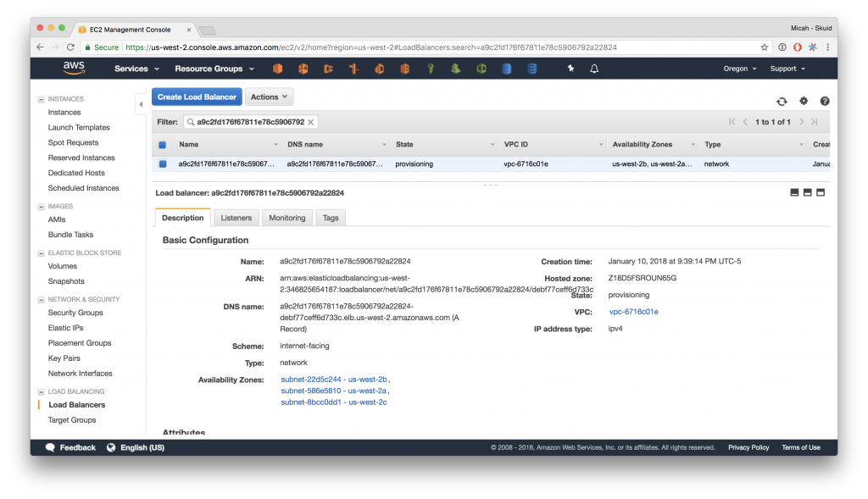This screenshot has width=868, height=499.
Task: Click the colorful asterisk extension icon
Action: click(x=812, y=47)
